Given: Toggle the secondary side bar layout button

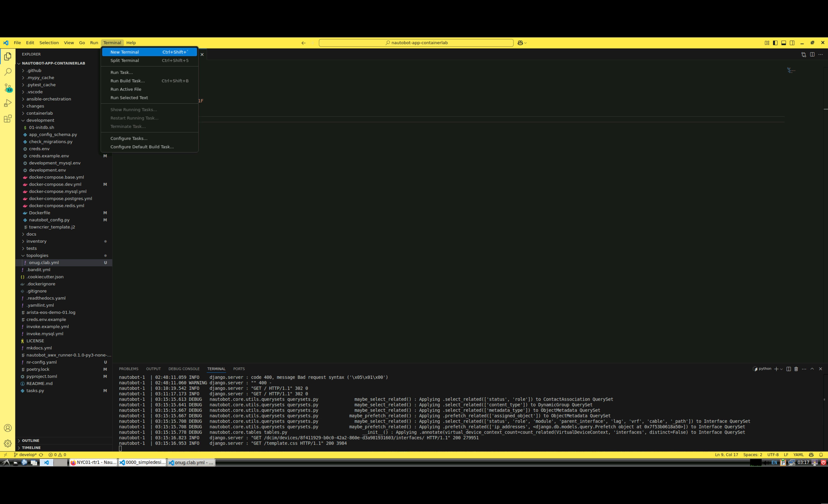Looking at the screenshot, I should 792,43.
